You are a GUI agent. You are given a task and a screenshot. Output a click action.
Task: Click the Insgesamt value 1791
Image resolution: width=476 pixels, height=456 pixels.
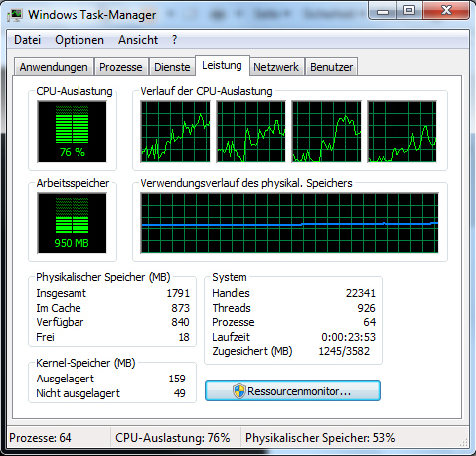coord(178,293)
